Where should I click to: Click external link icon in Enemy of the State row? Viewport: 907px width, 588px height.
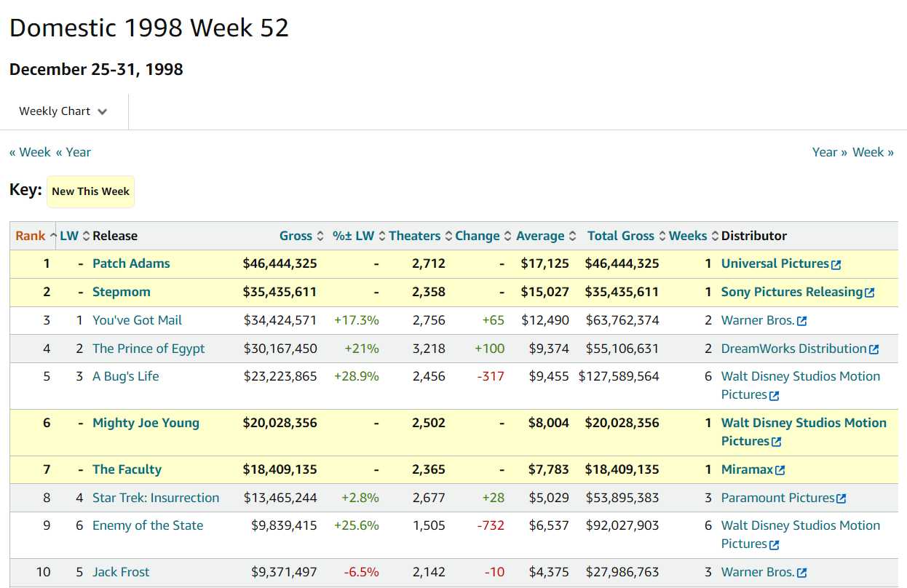(775, 545)
